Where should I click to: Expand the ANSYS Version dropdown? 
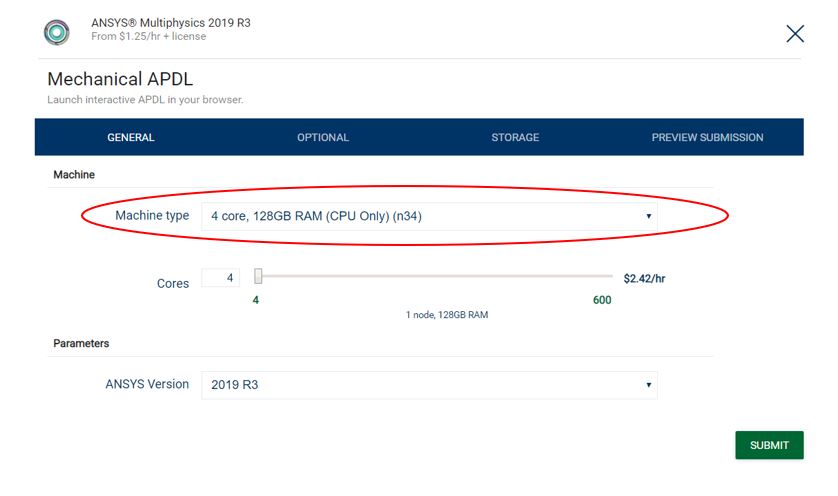pos(429,385)
